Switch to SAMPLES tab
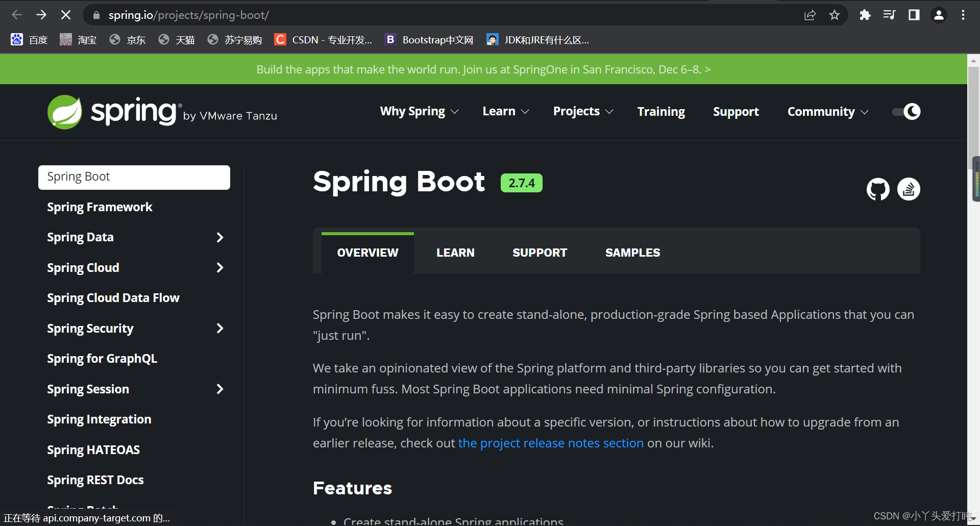 pyautogui.click(x=632, y=253)
